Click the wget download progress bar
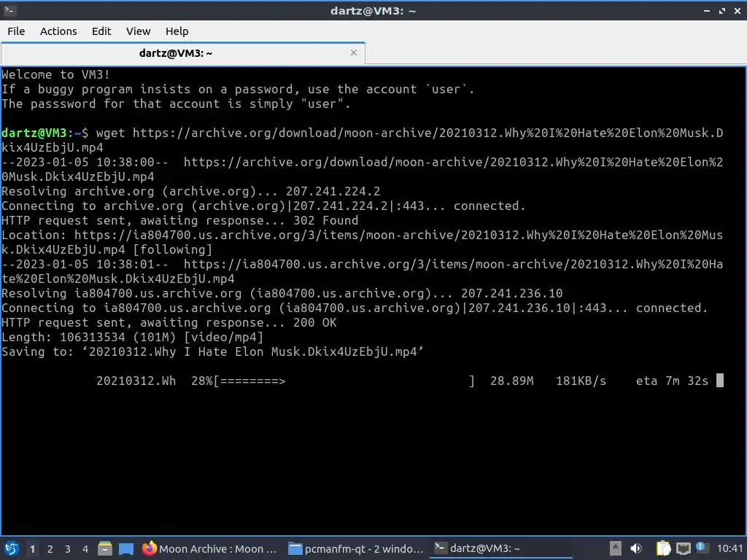Image resolution: width=747 pixels, height=560 pixels. pos(344,381)
